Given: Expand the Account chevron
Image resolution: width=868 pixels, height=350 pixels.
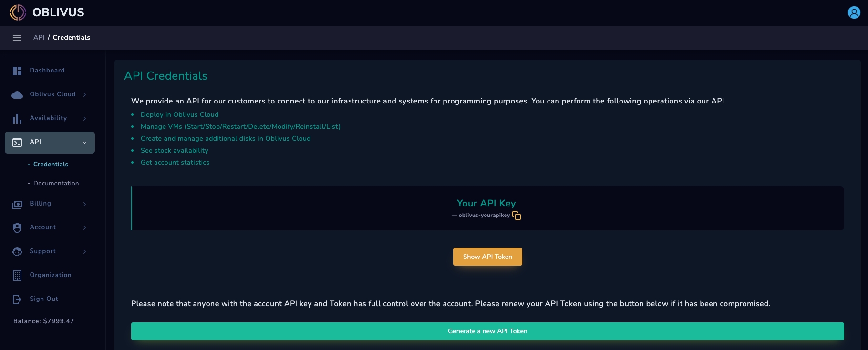Looking at the screenshot, I should (x=85, y=228).
